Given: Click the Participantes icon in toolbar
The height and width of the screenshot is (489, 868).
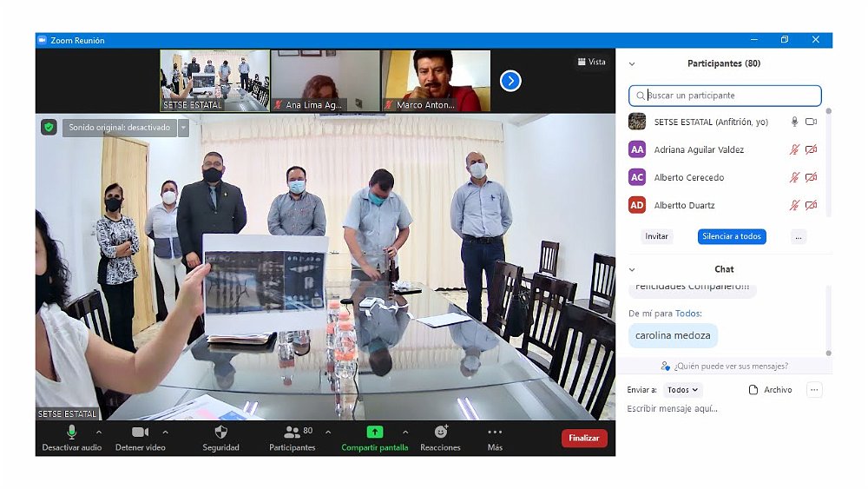Looking at the screenshot, I should 292,432.
